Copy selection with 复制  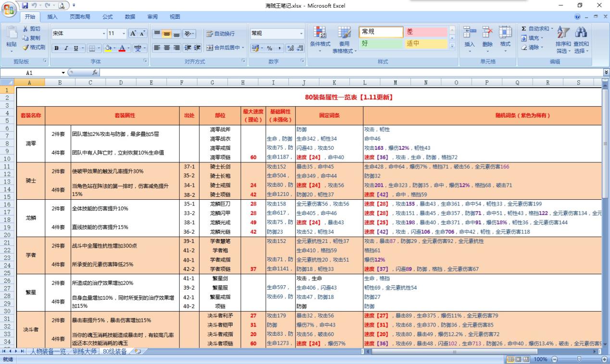point(33,38)
